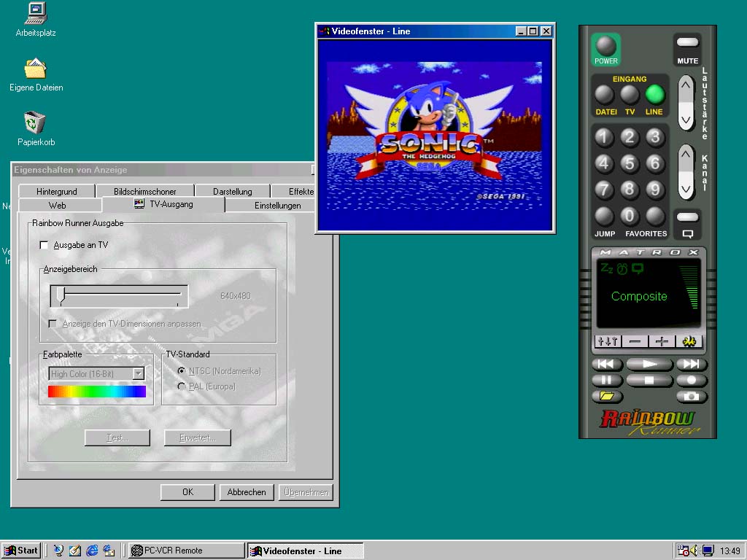This screenshot has height=560, width=747.
Task: Click the Test... button
Action: [117, 437]
